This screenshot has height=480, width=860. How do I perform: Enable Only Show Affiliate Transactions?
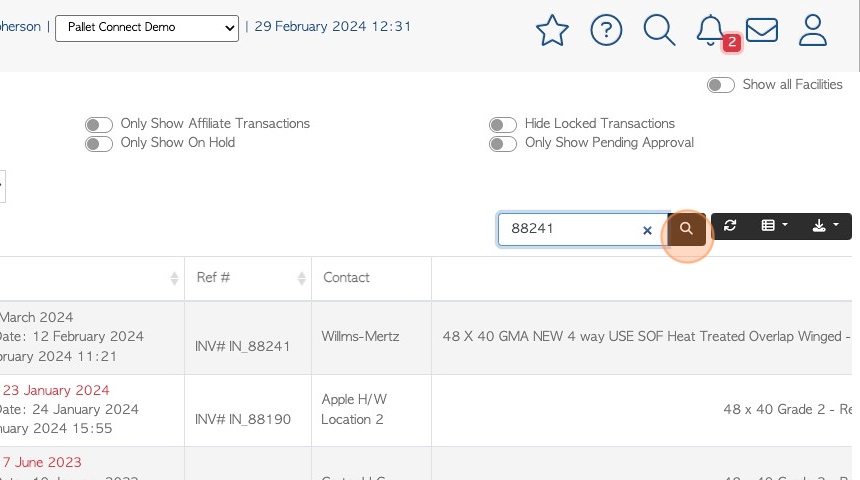[99, 125]
